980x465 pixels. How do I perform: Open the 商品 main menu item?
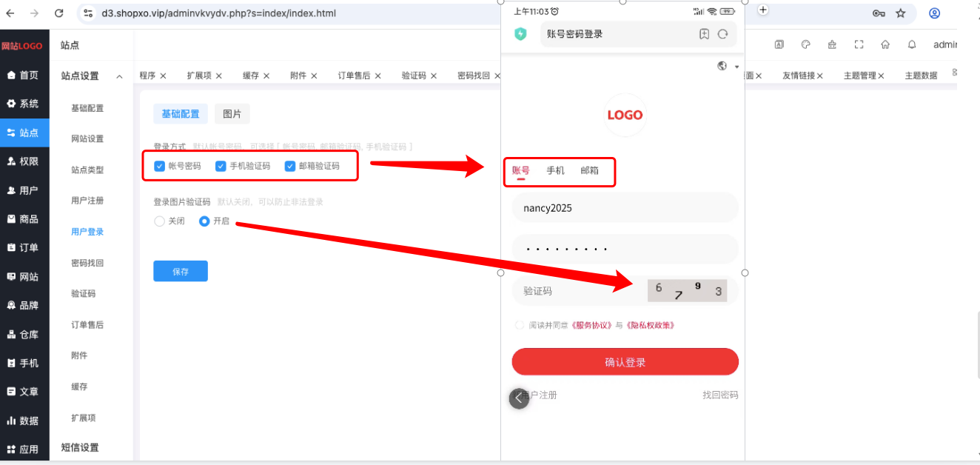tap(24, 218)
